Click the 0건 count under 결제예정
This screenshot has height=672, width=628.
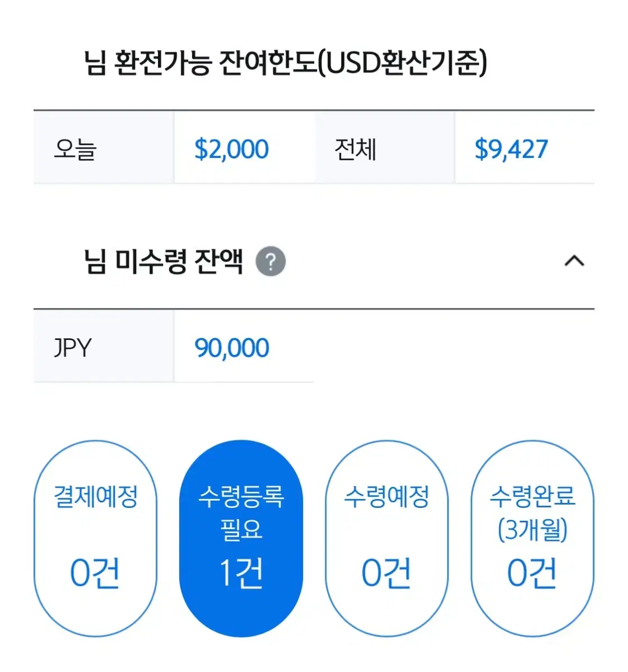pos(95,573)
